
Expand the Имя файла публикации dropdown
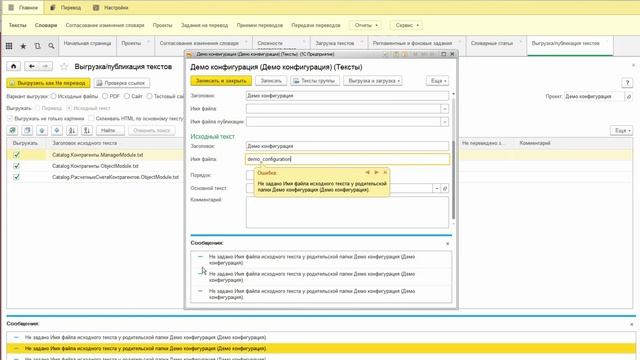coord(445,122)
